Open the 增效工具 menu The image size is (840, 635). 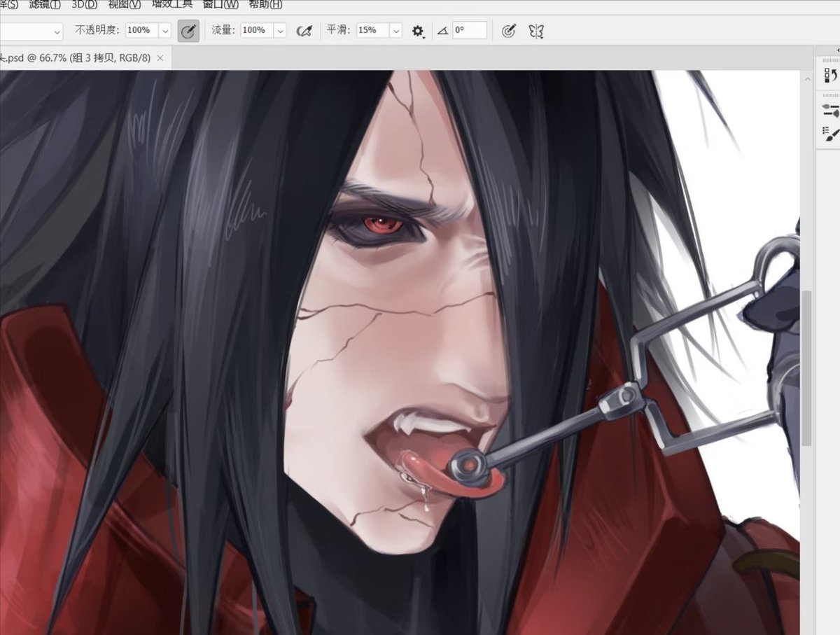click(x=172, y=5)
